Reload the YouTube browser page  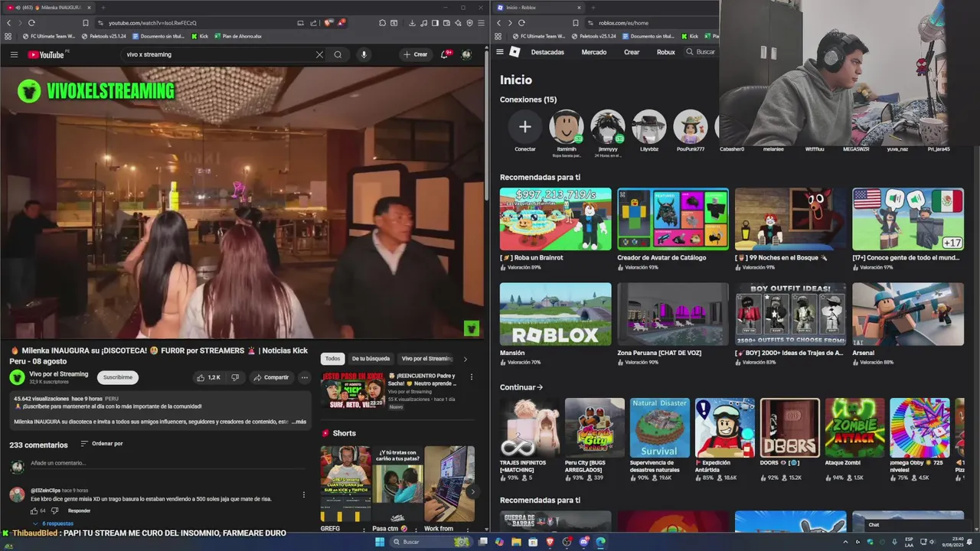(31, 23)
